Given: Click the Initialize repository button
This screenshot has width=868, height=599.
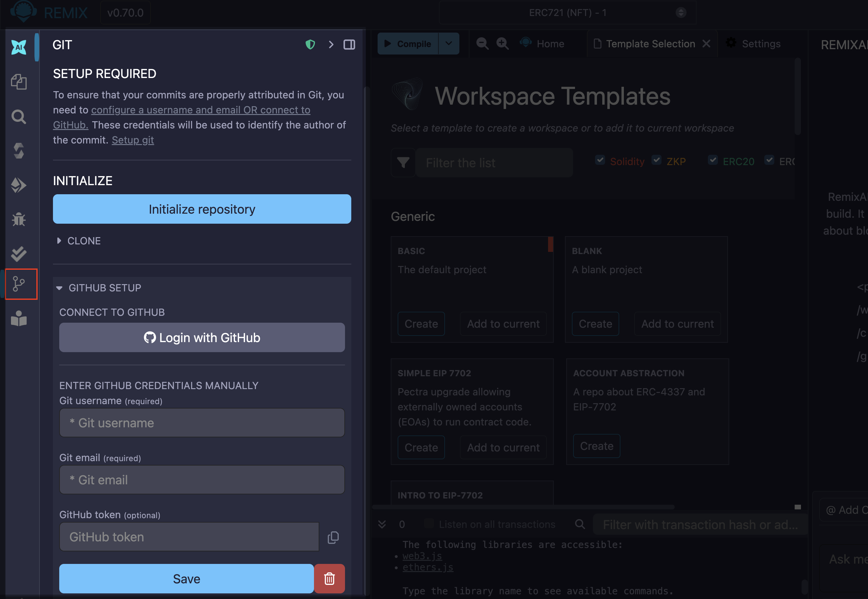Looking at the screenshot, I should [202, 209].
